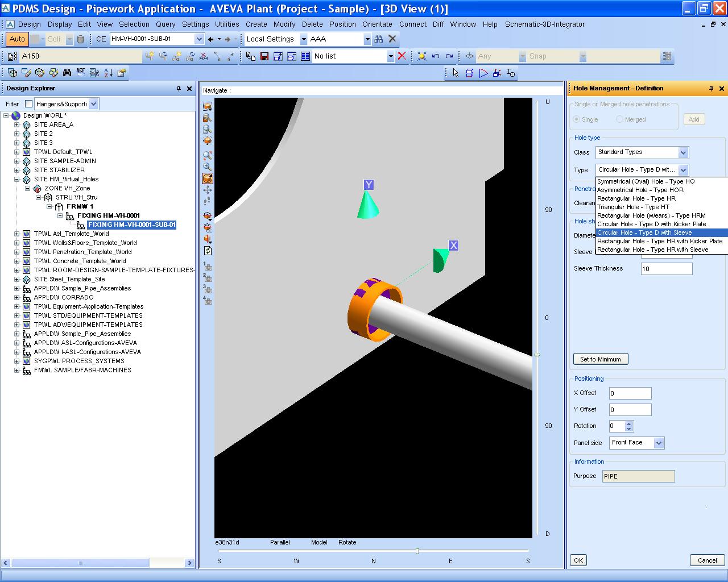Open the No list dropdown

[x=391, y=56]
